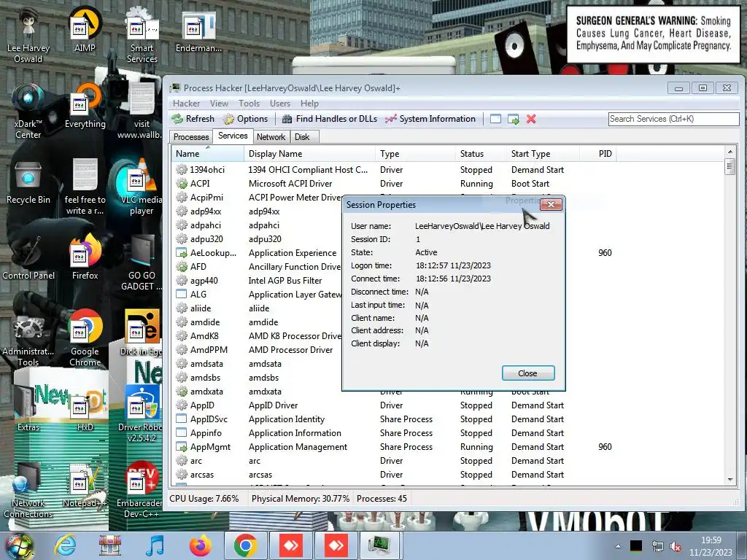Open the Help menu
Viewport: 747px width, 560px height.
pyautogui.click(x=309, y=104)
